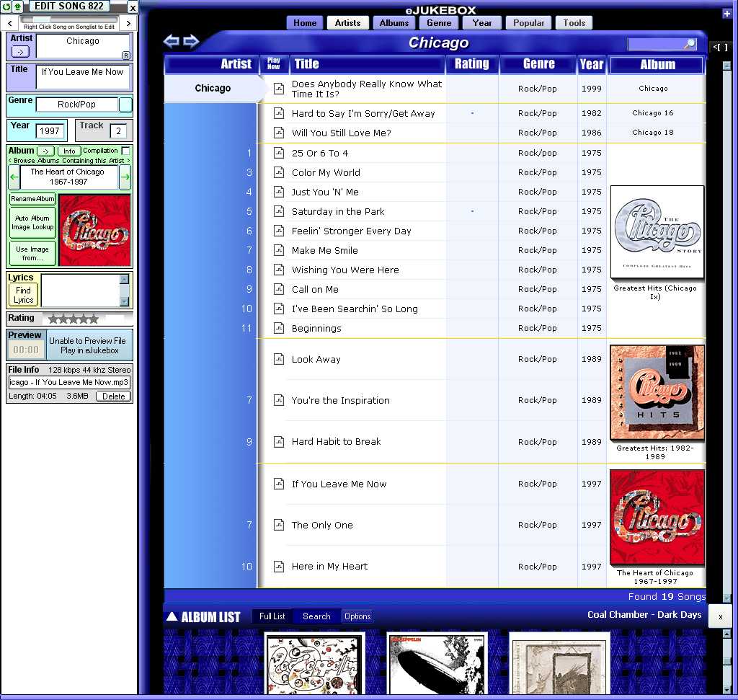Open the Year tab
The height and width of the screenshot is (700, 738).
coord(482,23)
